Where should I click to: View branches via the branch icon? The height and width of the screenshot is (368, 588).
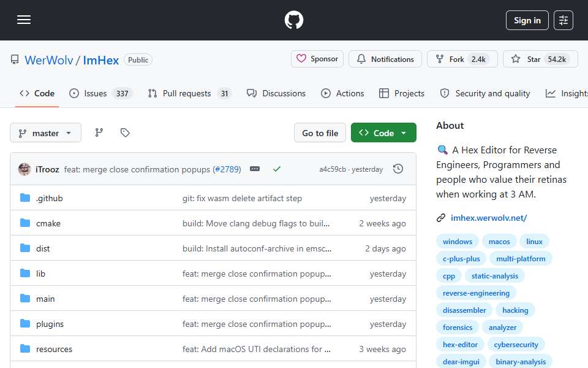point(99,132)
